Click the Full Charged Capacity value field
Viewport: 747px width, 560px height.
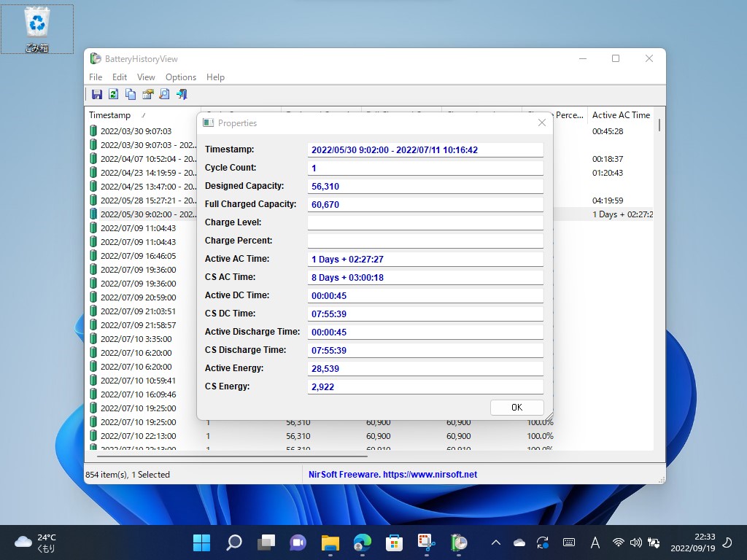pos(425,205)
